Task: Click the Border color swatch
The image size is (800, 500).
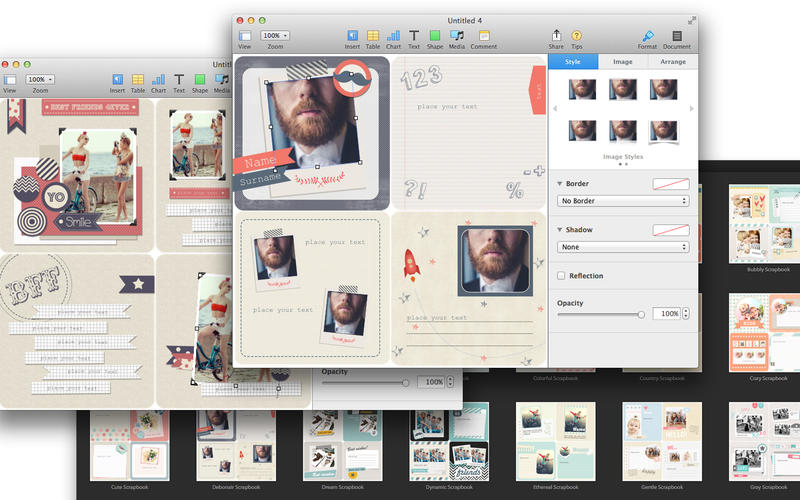Action: click(x=671, y=184)
